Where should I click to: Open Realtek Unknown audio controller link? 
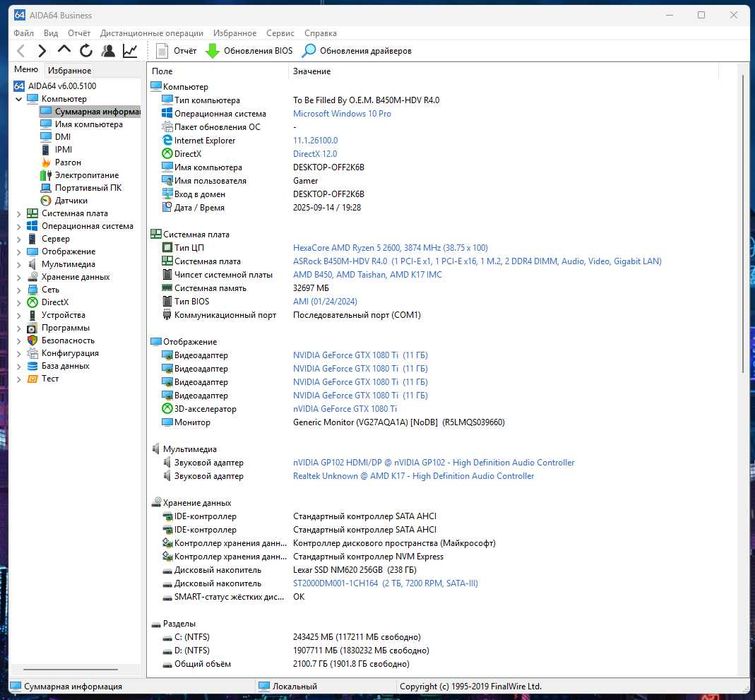(x=413, y=476)
